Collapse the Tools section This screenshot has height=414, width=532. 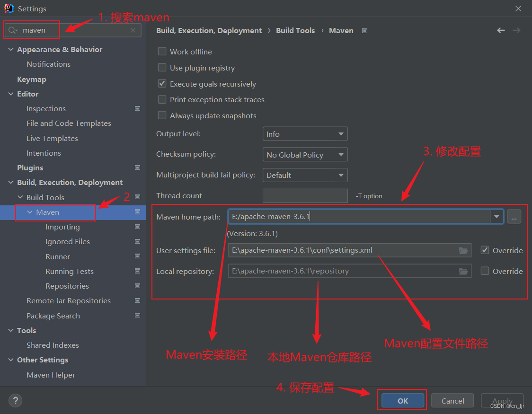[x=11, y=330]
